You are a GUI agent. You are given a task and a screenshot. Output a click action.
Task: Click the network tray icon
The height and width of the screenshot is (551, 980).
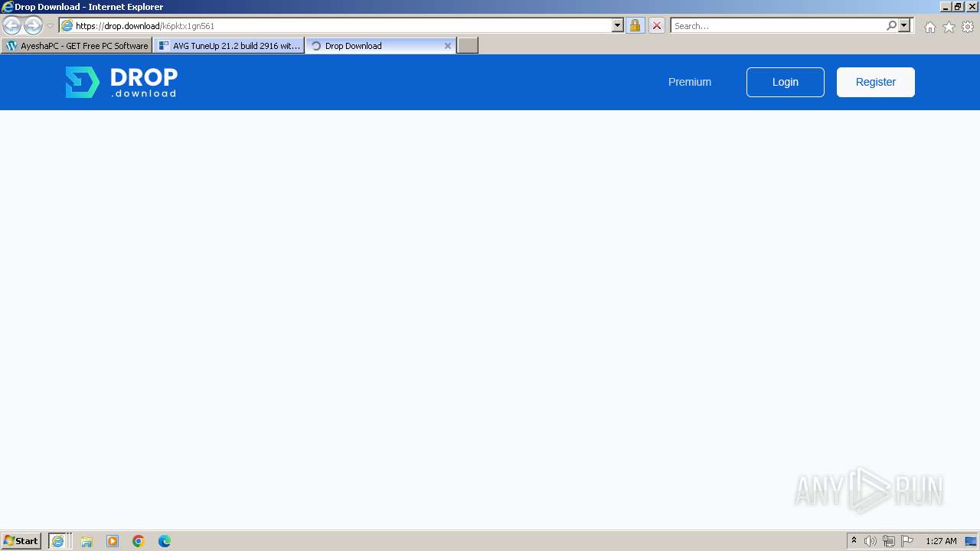[889, 541]
